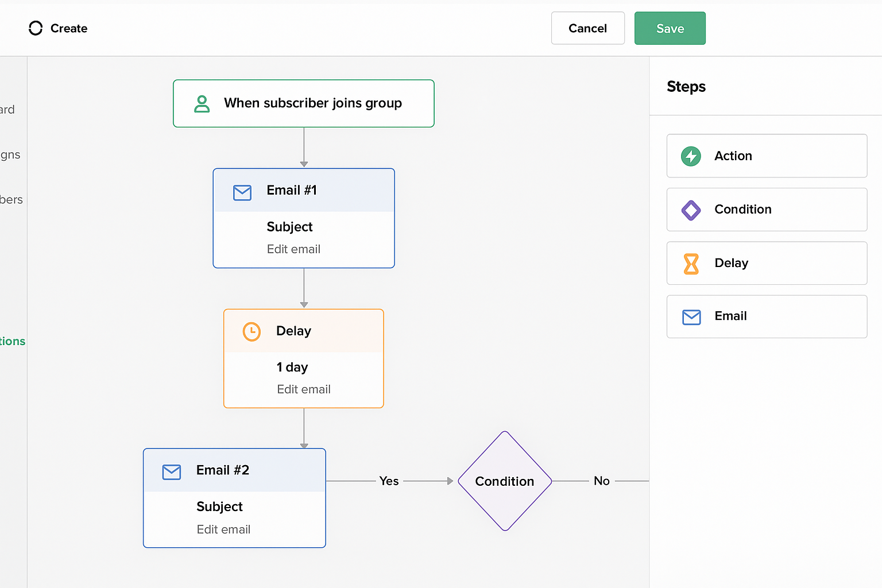The height and width of the screenshot is (588, 882).
Task: Click the purple diamond Condition icon
Action: point(691,210)
